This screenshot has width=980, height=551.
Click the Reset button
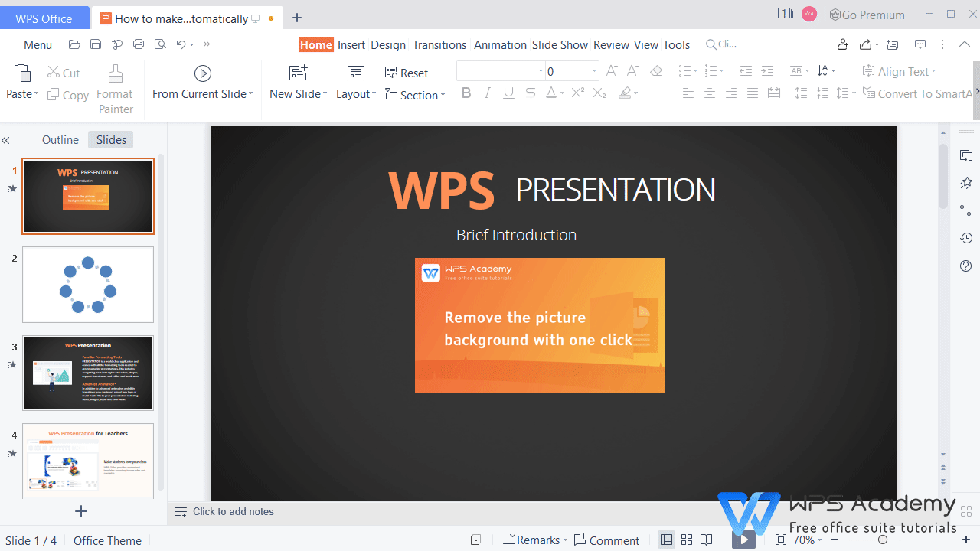tap(407, 73)
